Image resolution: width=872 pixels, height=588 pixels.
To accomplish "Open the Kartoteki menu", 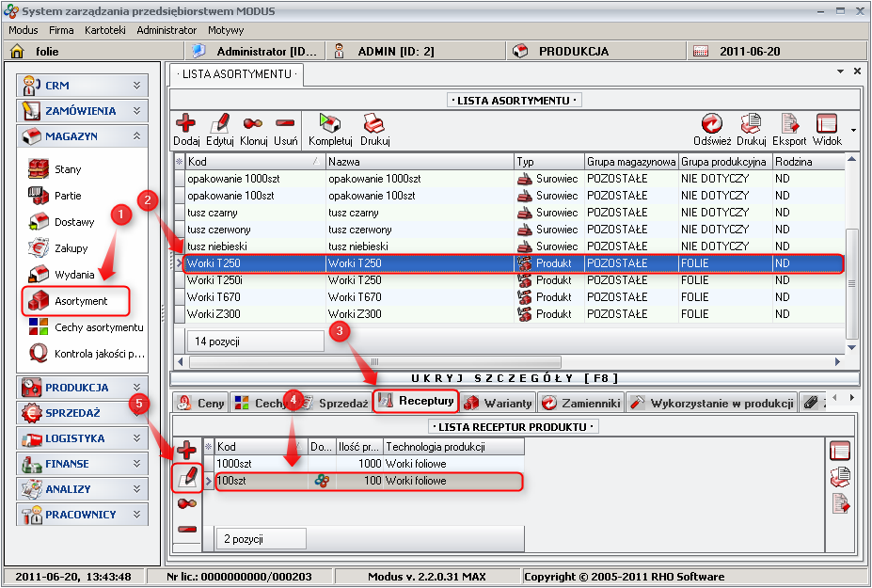I will click(104, 30).
